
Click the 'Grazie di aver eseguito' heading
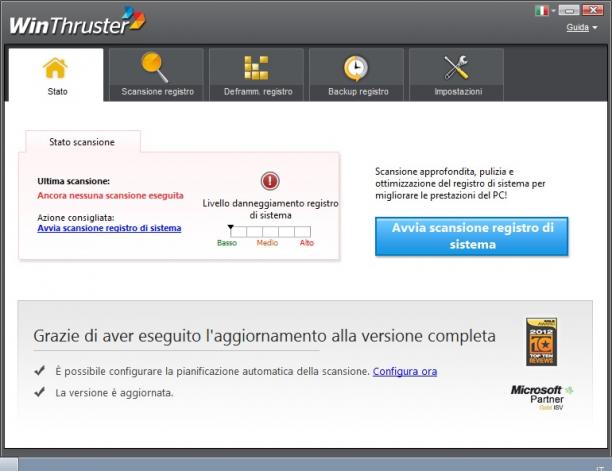(264, 336)
